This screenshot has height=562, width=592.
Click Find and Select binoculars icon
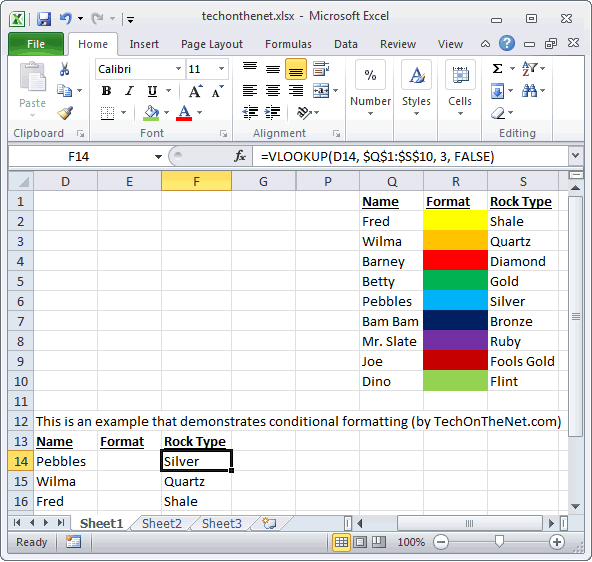[529, 91]
